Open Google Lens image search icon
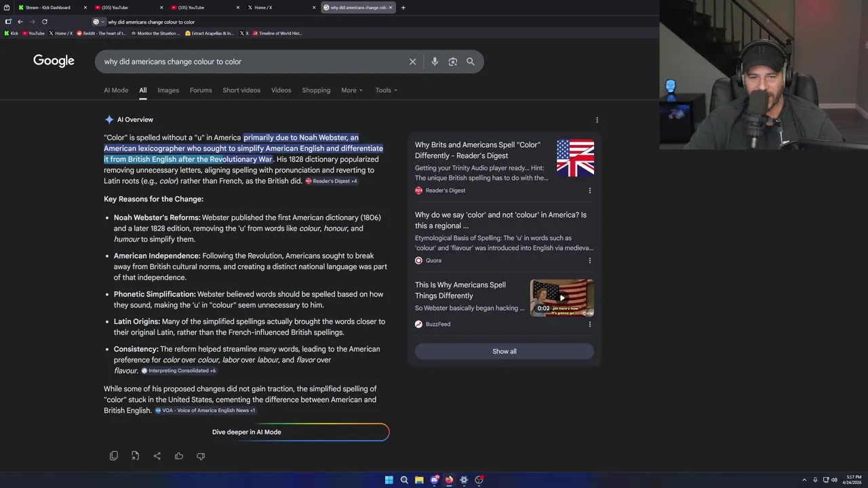The height and width of the screenshot is (488, 868). click(453, 62)
